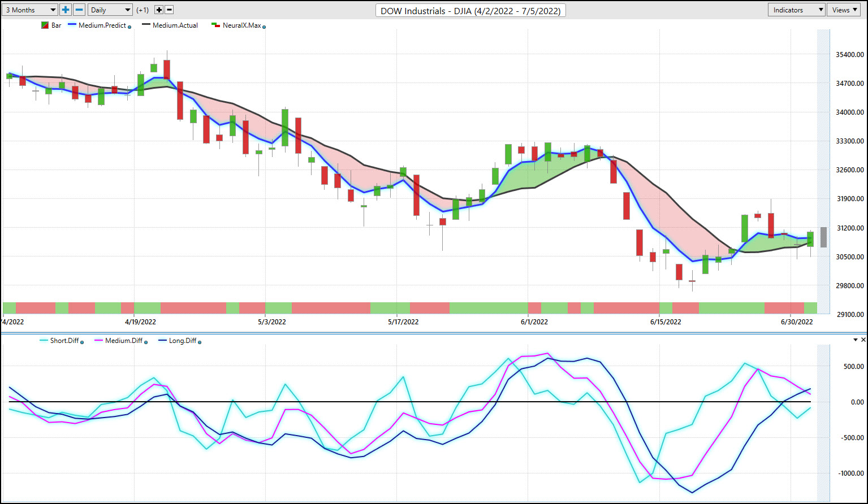Select the Medium.Predict legend label

pyautogui.click(x=102, y=25)
